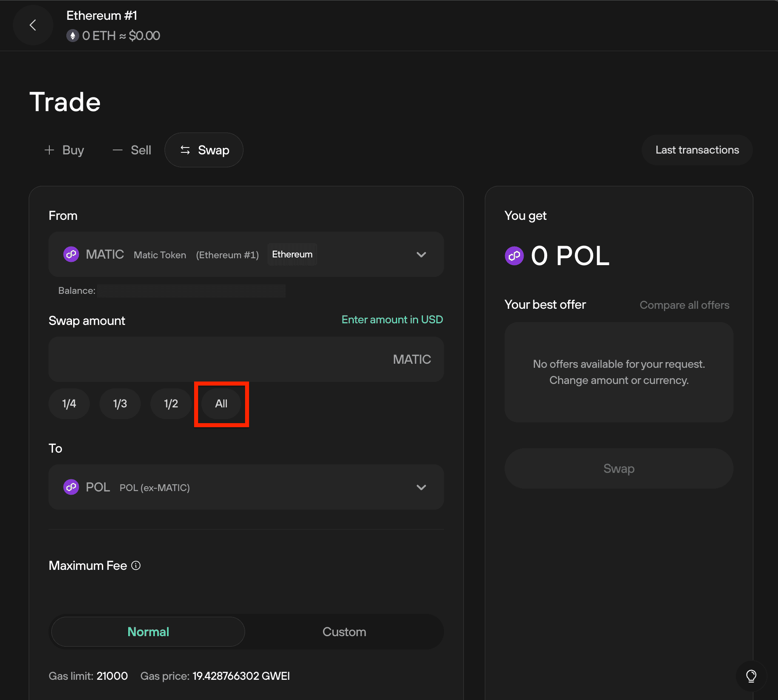The width and height of the screenshot is (778, 700).
Task: Click the 0 ETH ≈ $0.00 balance text
Action: (121, 36)
